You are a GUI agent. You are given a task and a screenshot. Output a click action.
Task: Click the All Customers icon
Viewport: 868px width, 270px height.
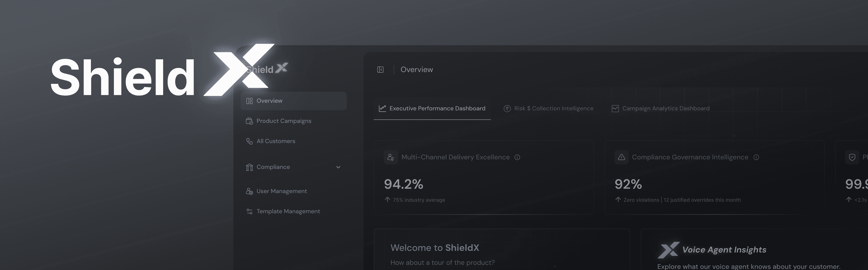(x=249, y=141)
